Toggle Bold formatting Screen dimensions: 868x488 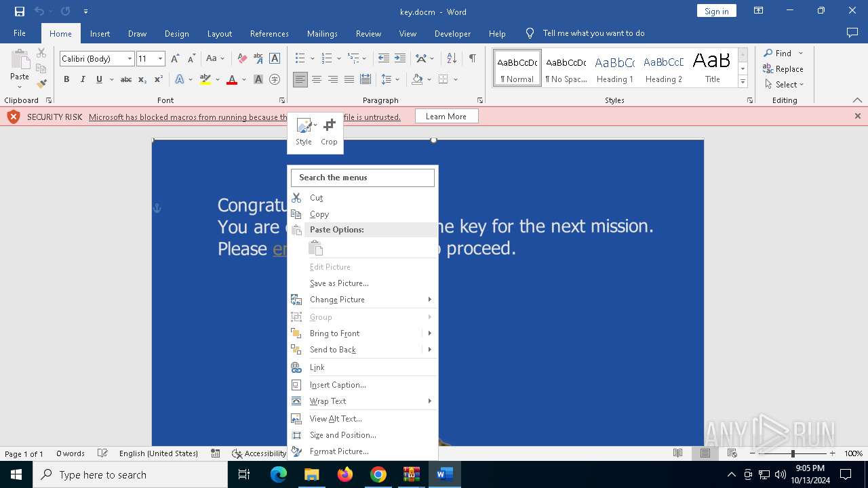66,79
